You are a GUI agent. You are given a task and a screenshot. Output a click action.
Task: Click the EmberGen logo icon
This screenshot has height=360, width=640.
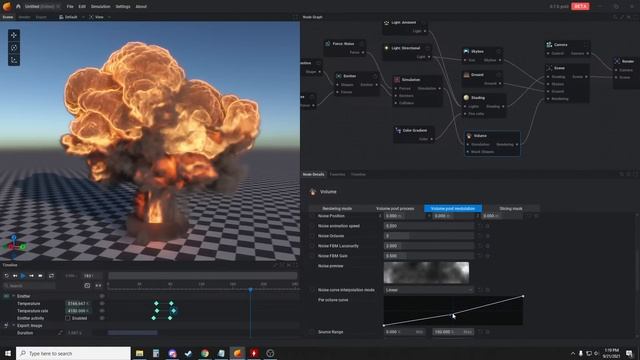[7, 6]
